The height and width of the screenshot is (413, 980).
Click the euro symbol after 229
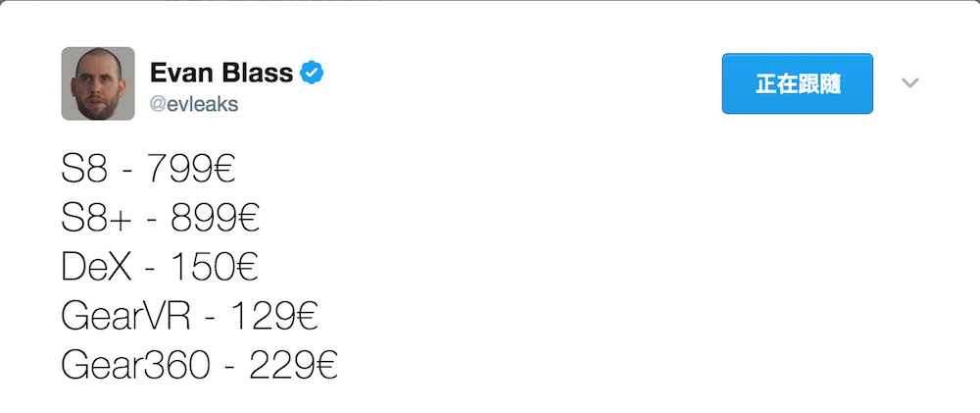pos(325,366)
